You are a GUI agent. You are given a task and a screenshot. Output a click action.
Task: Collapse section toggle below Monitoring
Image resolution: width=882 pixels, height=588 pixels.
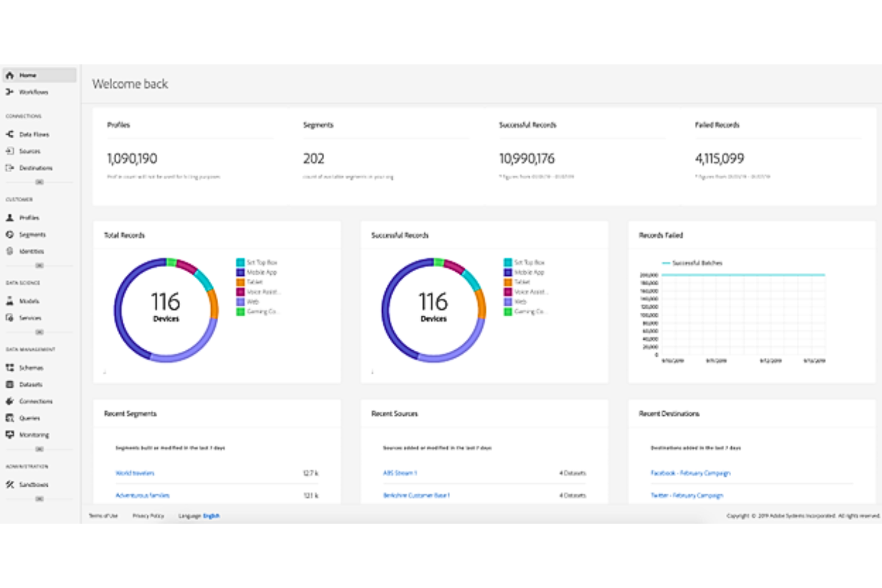(39, 449)
